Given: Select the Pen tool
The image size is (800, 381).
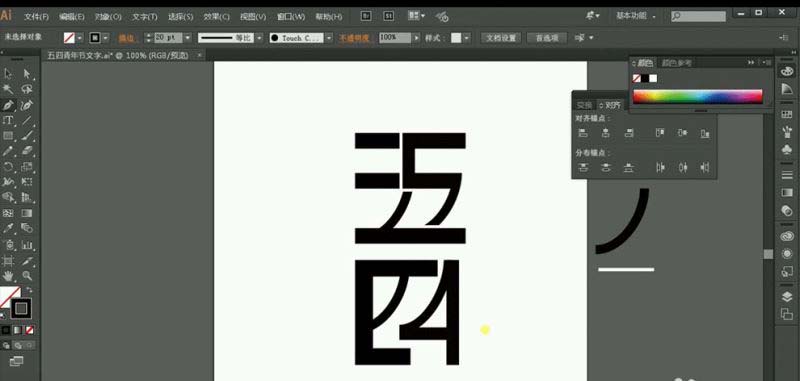Looking at the screenshot, I should (x=8, y=105).
